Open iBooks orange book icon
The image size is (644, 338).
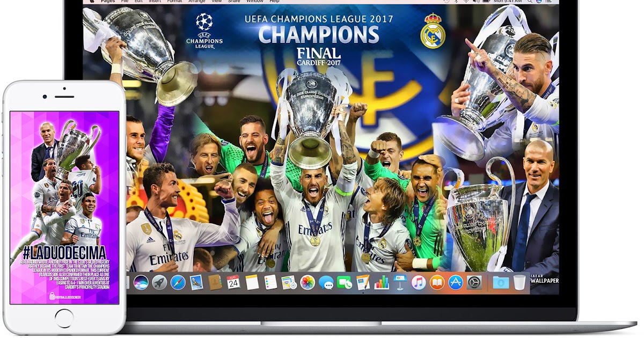437,282
